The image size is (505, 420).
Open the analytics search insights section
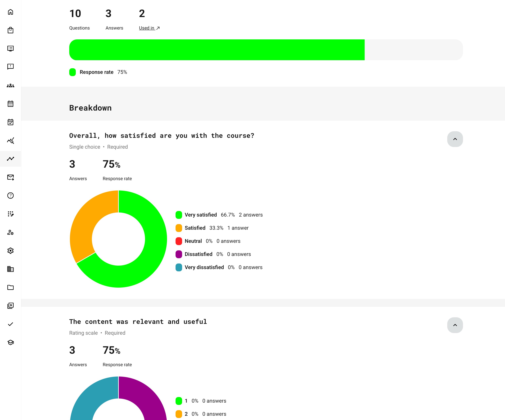point(11,140)
